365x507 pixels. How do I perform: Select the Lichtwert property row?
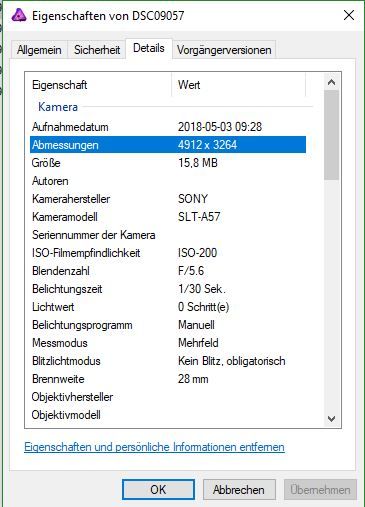coord(168,307)
